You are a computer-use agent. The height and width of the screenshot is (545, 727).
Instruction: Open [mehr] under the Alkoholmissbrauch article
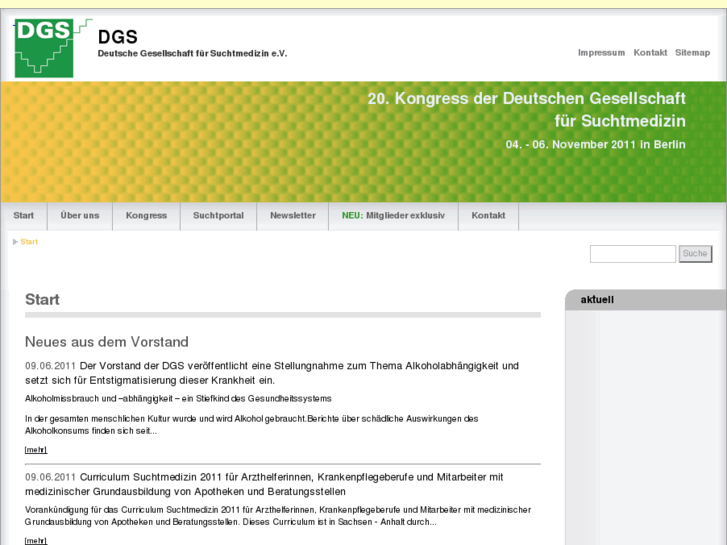[x=36, y=450]
